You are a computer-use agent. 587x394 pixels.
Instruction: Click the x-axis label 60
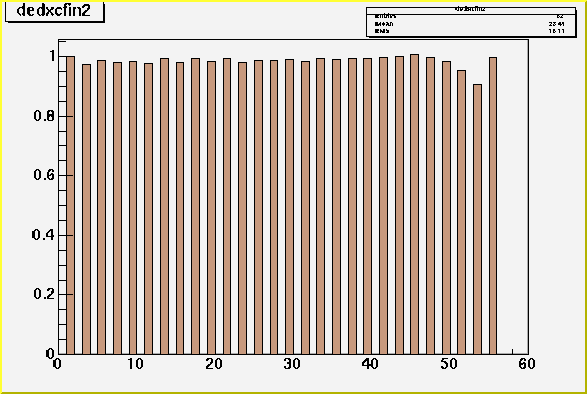527,364
